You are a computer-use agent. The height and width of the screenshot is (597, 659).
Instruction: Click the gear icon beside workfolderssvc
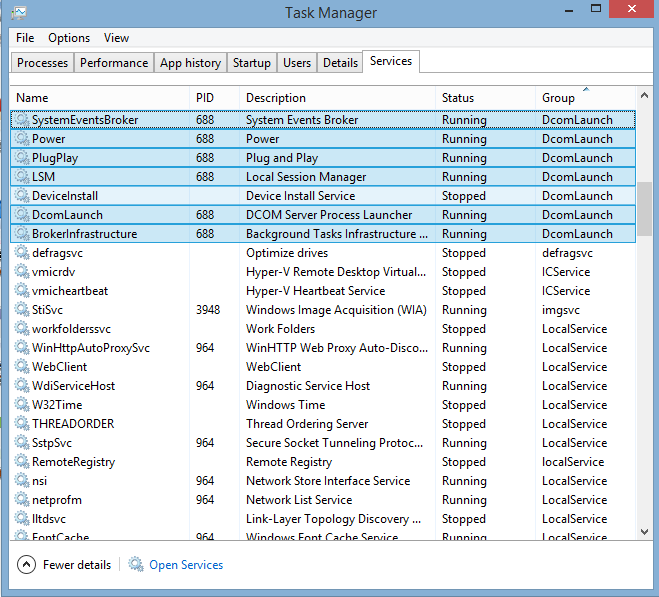coord(22,329)
